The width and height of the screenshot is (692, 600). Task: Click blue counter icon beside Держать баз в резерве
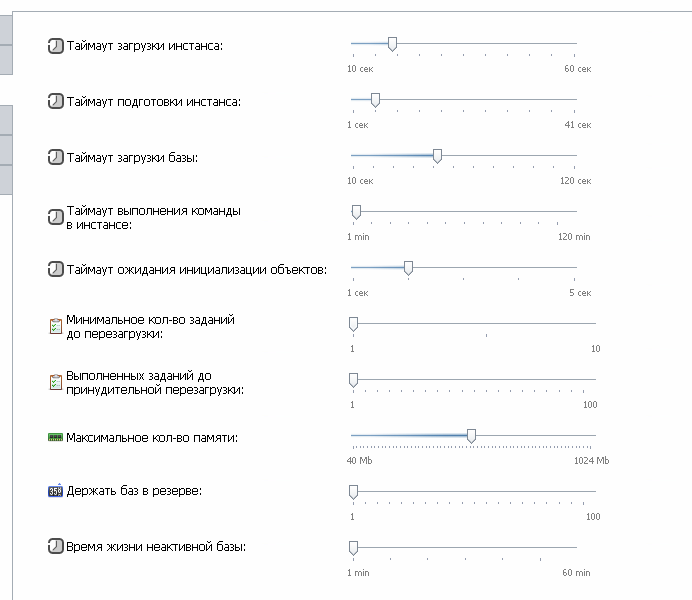(x=55, y=491)
